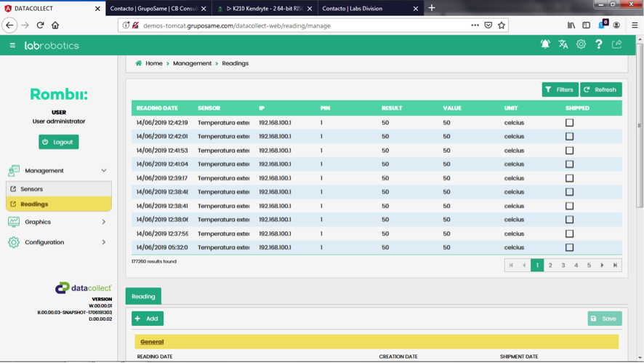Viewport: 644px width, 363px height.
Task: Tick Shipped checkbox for 14/06/2019 05:32:0 reading
Action: coord(570,247)
